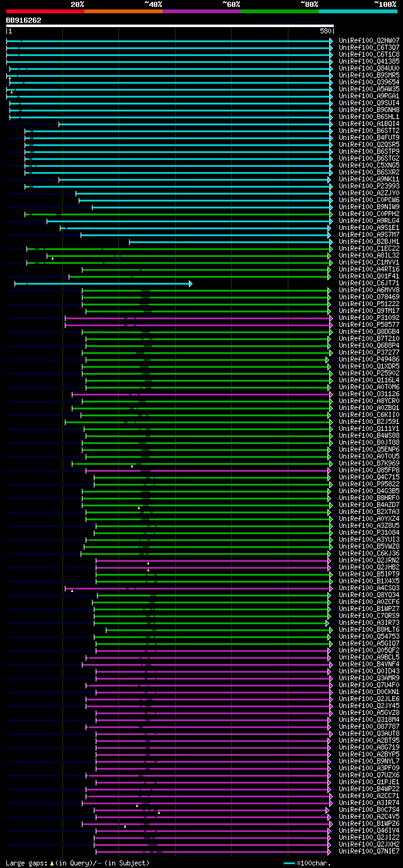Select the UniRef100_P31092 label

click(x=369, y=317)
